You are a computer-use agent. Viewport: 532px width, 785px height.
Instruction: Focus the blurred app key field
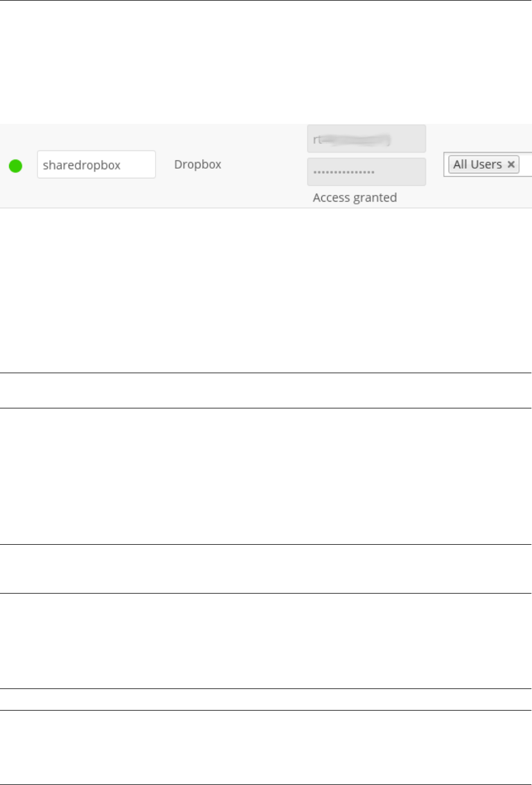coord(366,139)
